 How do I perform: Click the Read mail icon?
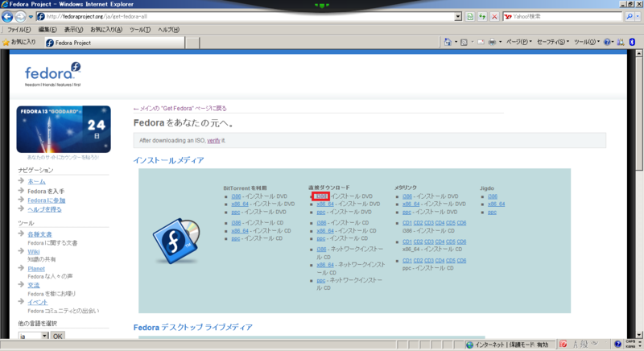tap(481, 43)
